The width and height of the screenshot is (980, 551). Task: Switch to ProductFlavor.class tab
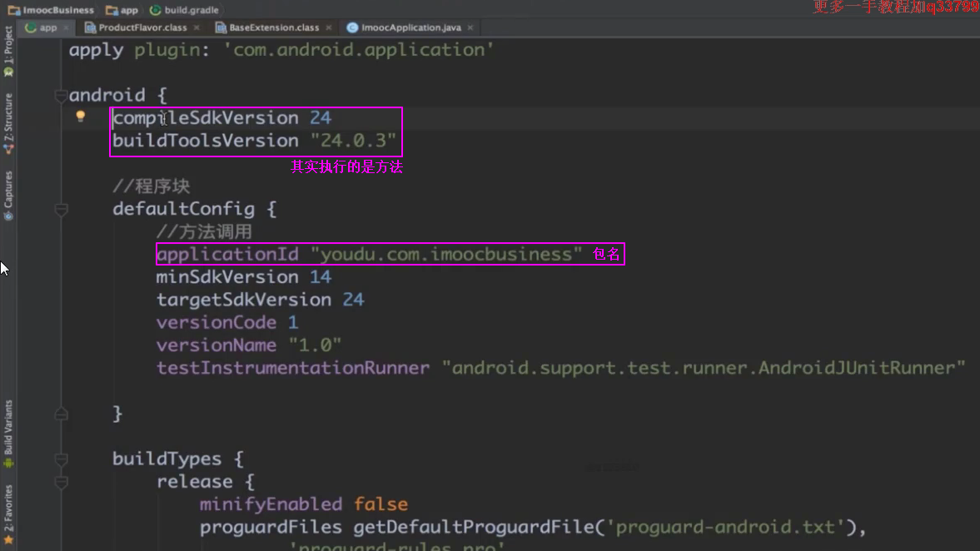point(142,27)
